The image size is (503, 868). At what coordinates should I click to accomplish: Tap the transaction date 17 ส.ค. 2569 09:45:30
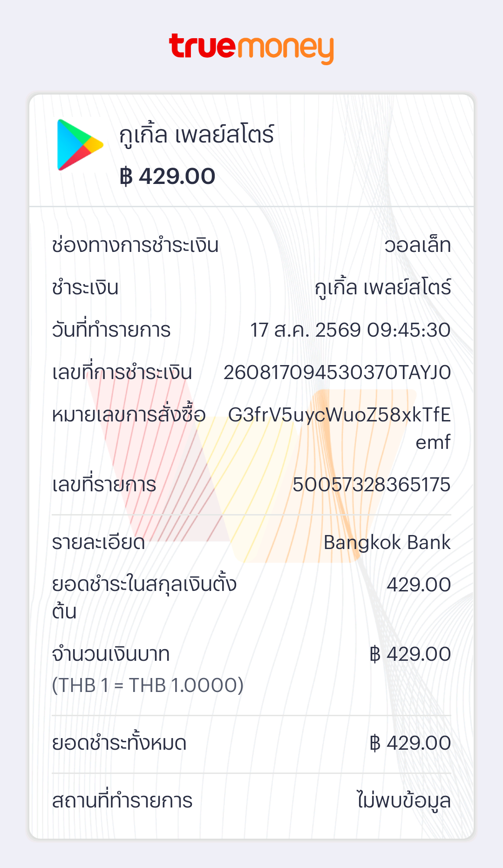[350, 330]
